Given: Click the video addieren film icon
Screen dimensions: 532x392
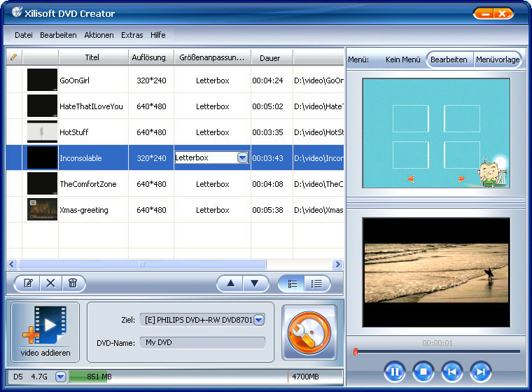Looking at the screenshot, I should click(45, 325).
